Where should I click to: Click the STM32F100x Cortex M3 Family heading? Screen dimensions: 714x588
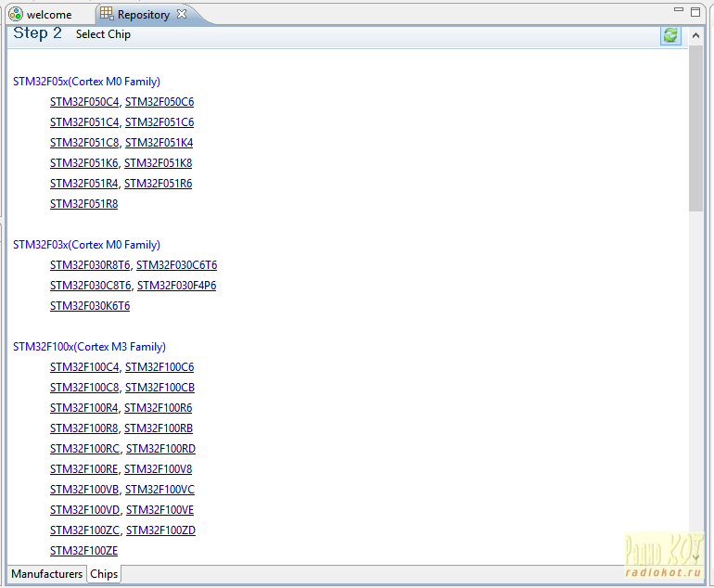[x=89, y=347]
